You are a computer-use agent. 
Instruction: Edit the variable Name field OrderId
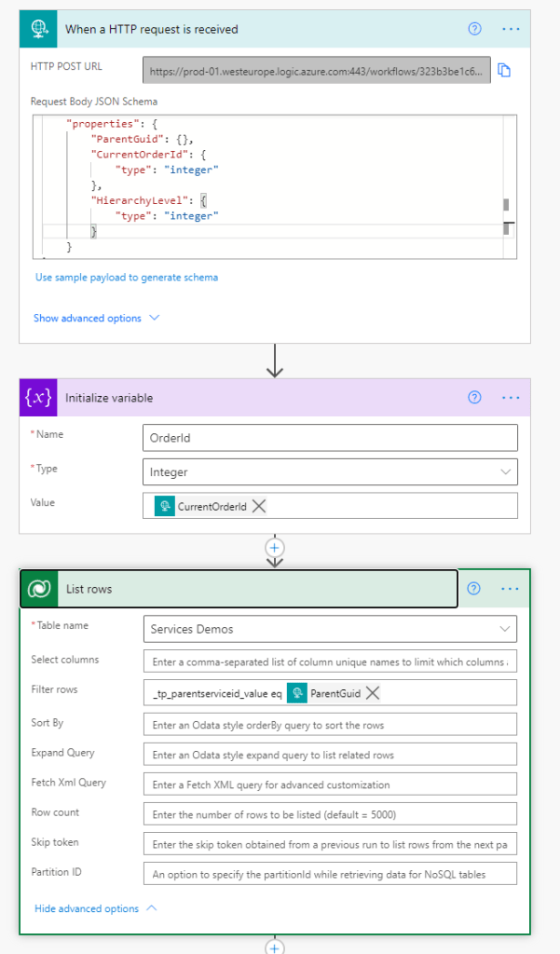click(330, 438)
